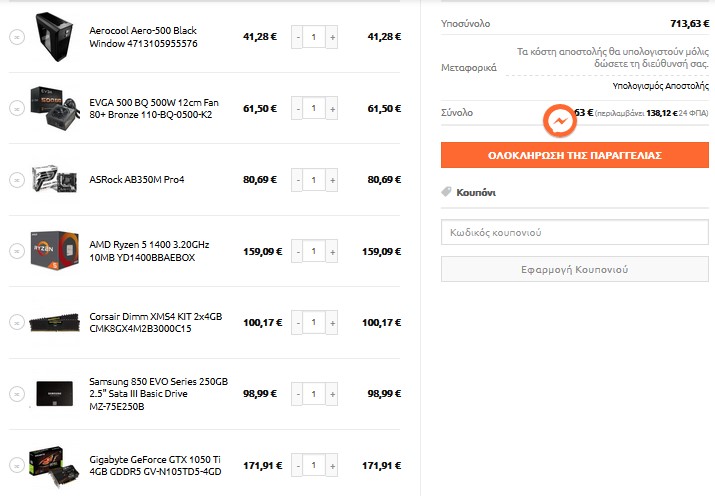
Task: Click the Σύνολο label
Action: pos(457,113)
